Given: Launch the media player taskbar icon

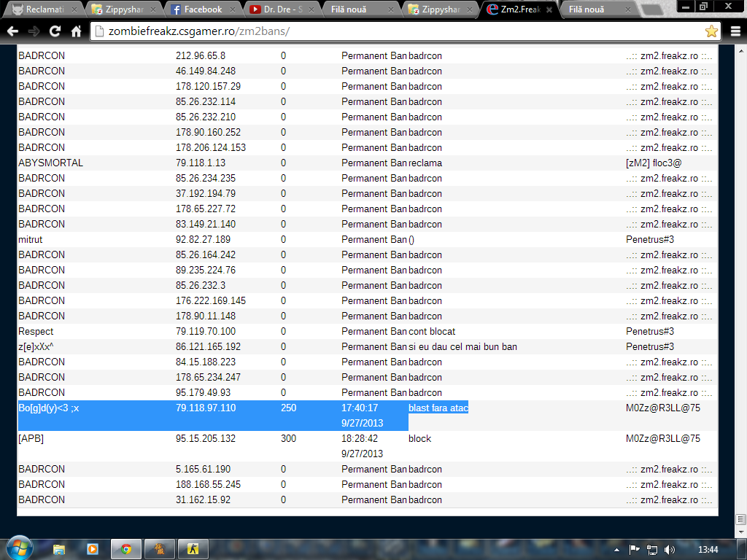Looking at the screenshot, I should (x=93, y=550).
